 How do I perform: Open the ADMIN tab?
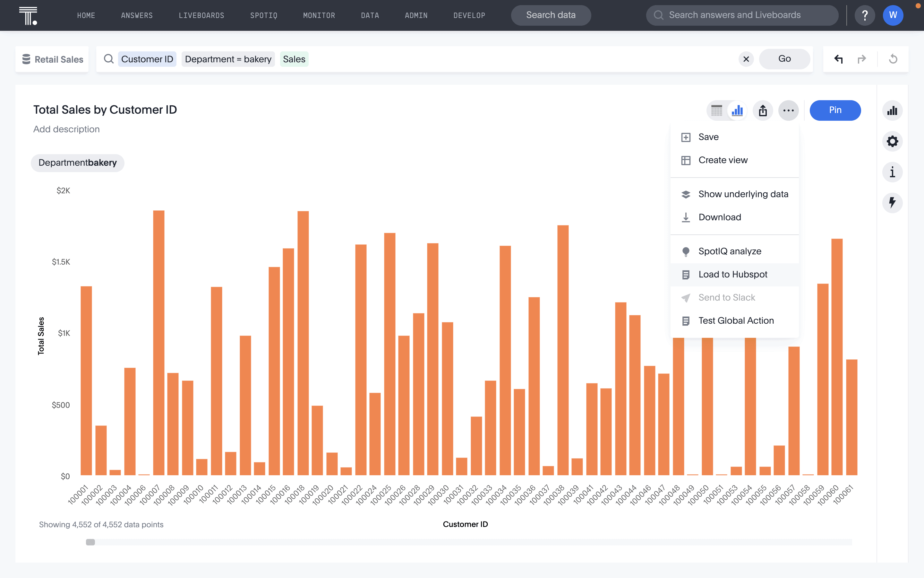pos(416,15)
